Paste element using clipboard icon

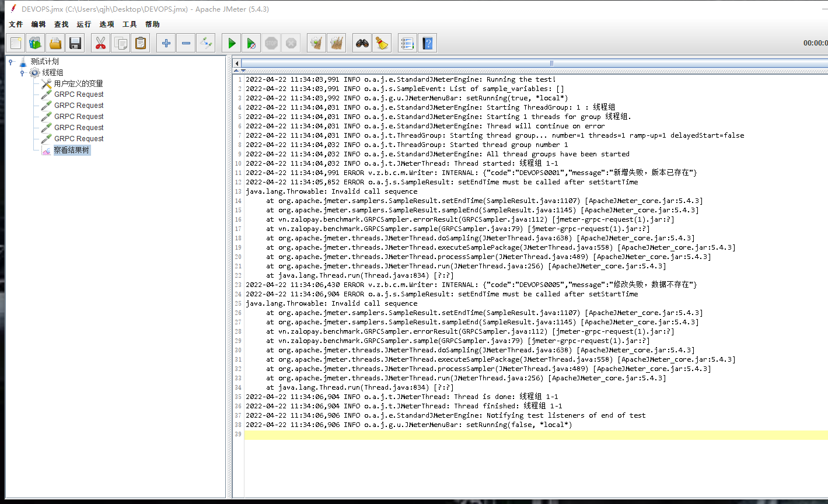click(140, 43)
